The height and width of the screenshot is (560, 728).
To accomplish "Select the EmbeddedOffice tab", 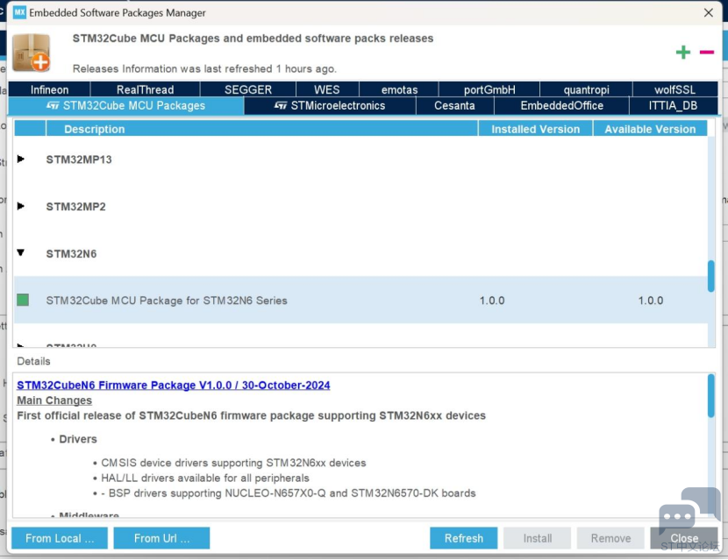I will [561, 106].
